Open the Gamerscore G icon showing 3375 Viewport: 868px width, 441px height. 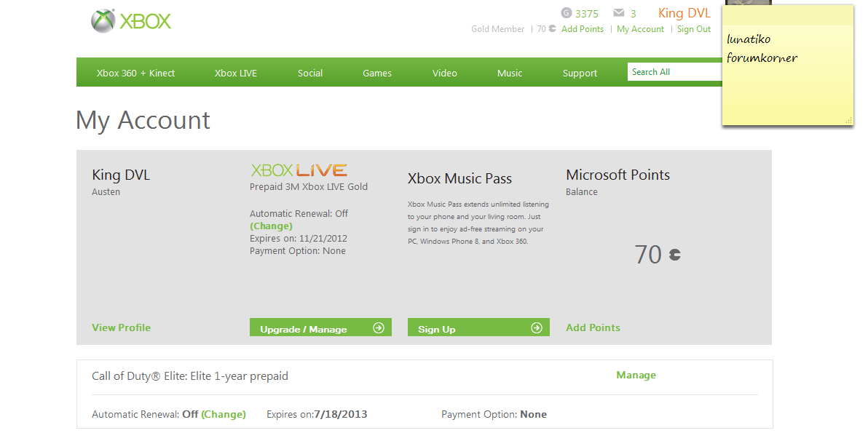pyautogui.click(x=566, y=12)
